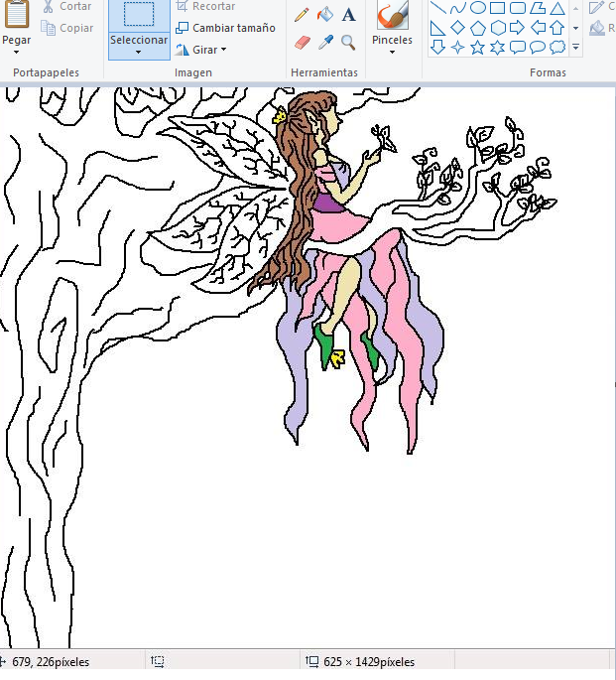Choose the up arrow shape
Image resolution: width=616 pixels, height=680 pixels.
click(557, 28)
